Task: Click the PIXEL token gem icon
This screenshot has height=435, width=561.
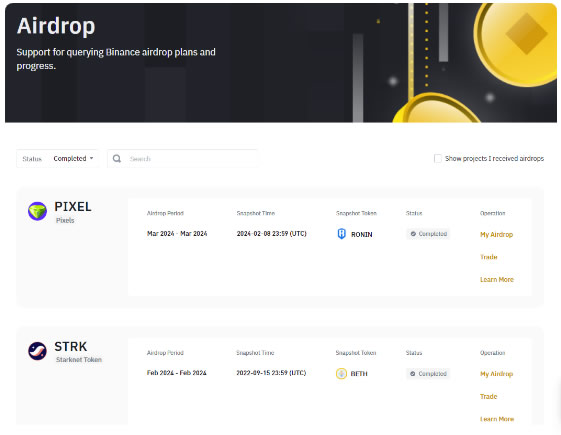Action: click(37, 211)
